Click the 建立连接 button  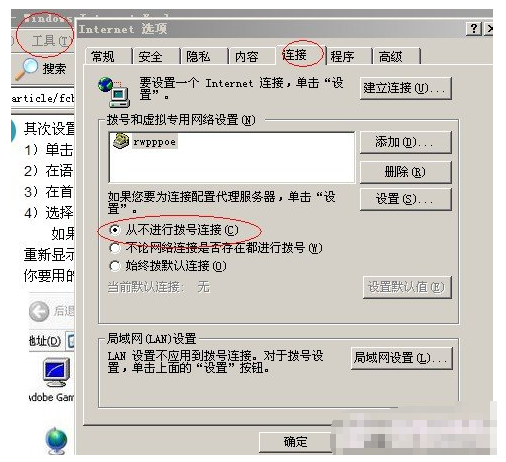406,88
